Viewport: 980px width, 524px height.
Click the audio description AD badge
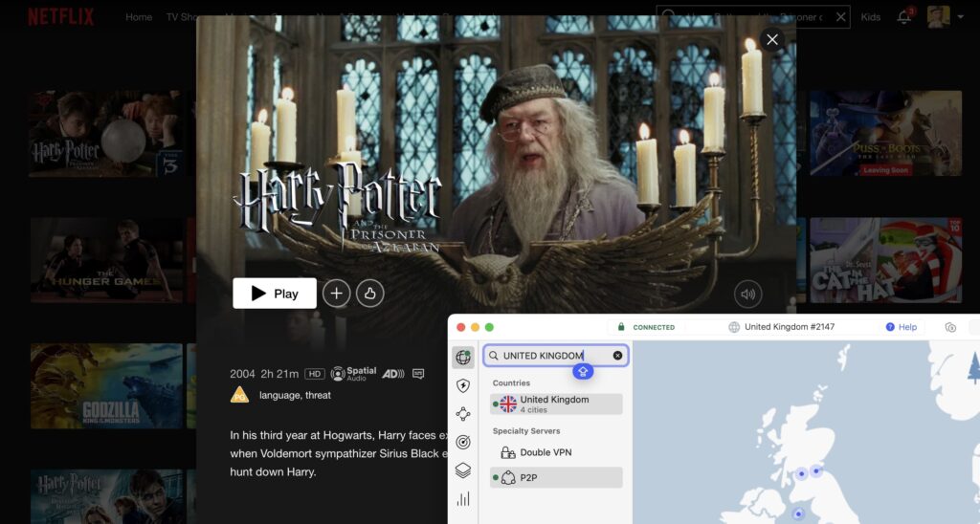pos(393,374)
